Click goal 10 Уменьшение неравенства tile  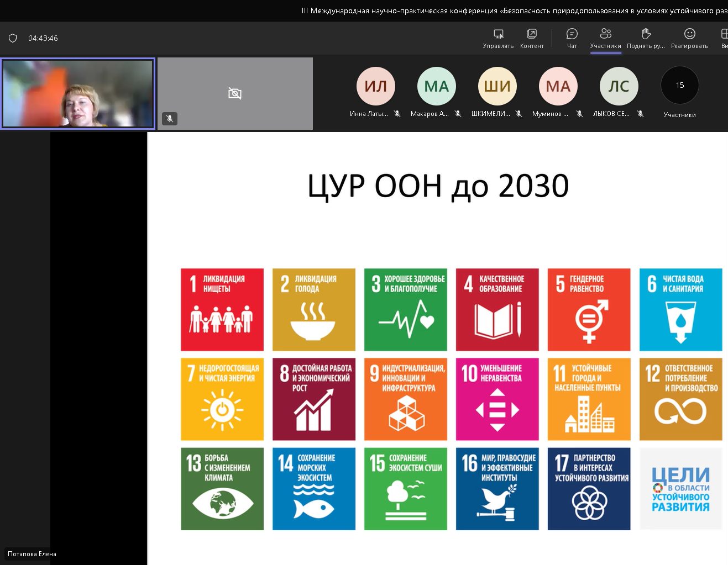tap(497, 399)
